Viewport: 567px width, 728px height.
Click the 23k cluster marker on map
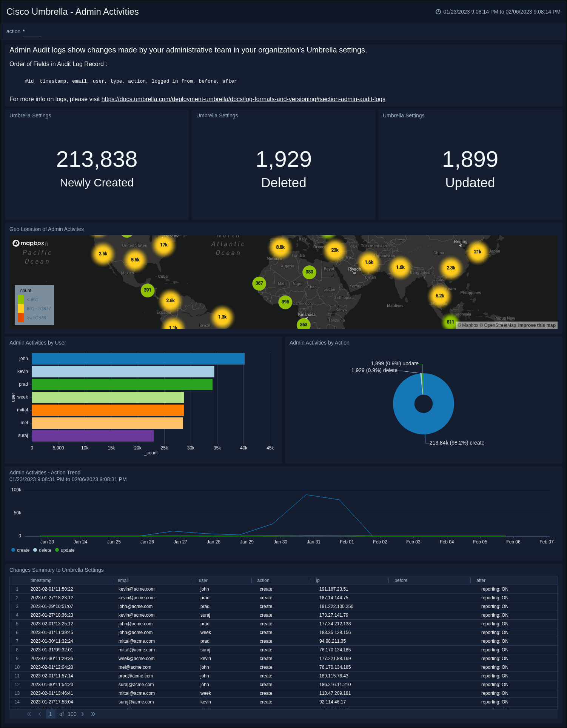pyautogui.click(x=334, y=250)
